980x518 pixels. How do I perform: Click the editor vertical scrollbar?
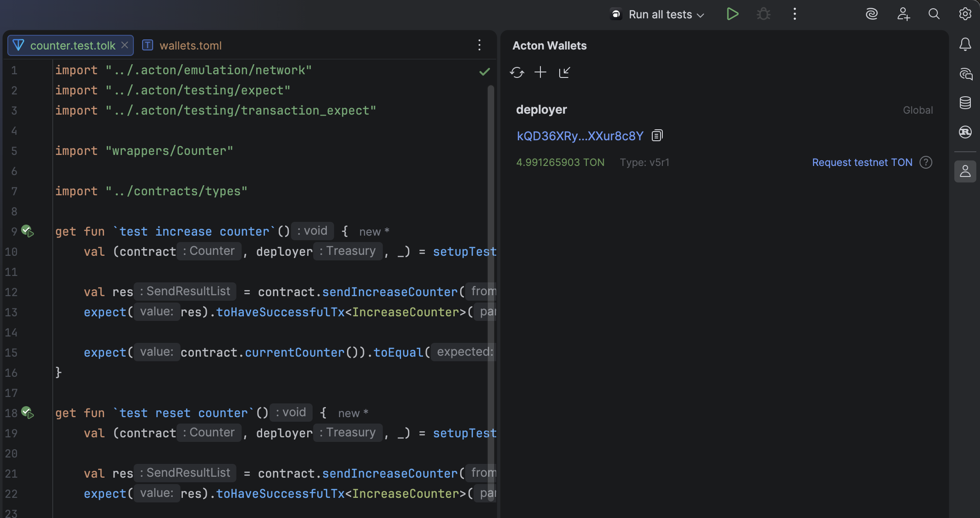pos(490,275)
